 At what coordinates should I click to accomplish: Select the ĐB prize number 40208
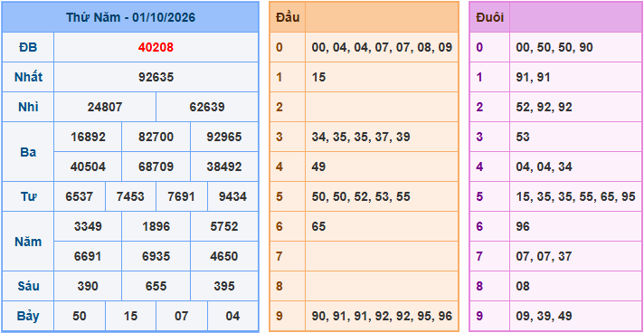[156, 47]
